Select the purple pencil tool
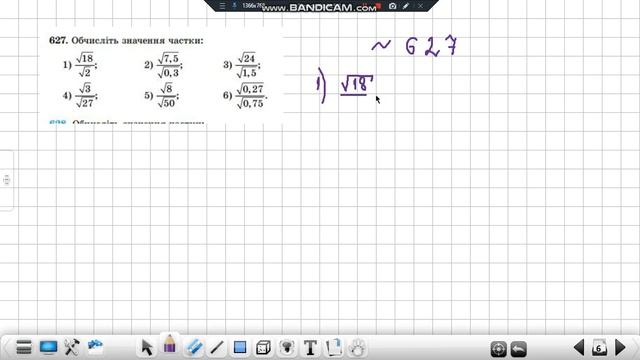This screenshot has width=640, height=360. pos(170,344)
